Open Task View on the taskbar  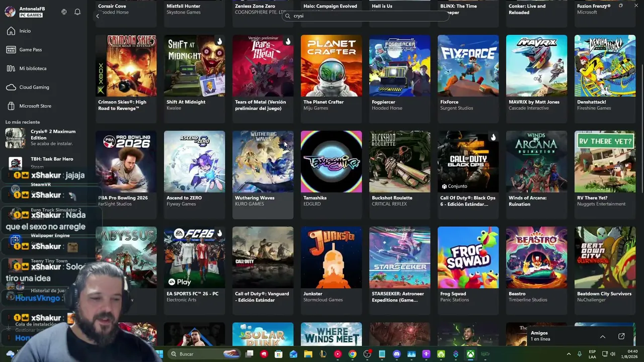[249, 354]
